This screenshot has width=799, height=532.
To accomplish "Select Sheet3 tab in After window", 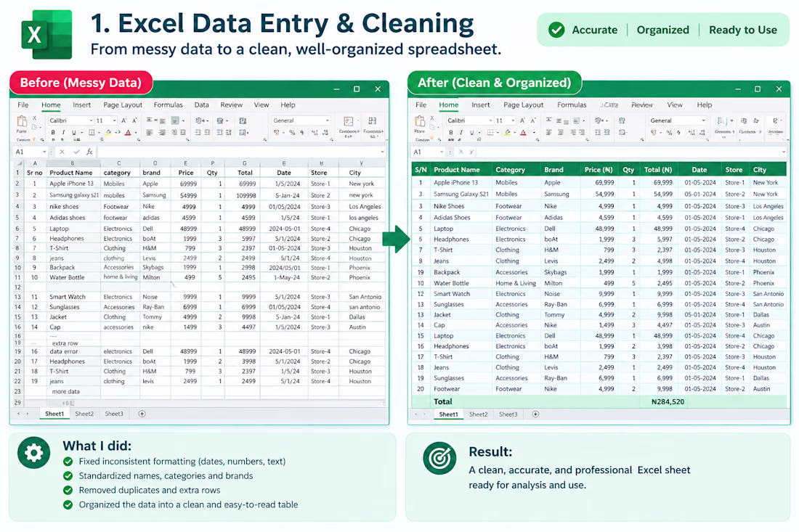I will pos(508,414).
